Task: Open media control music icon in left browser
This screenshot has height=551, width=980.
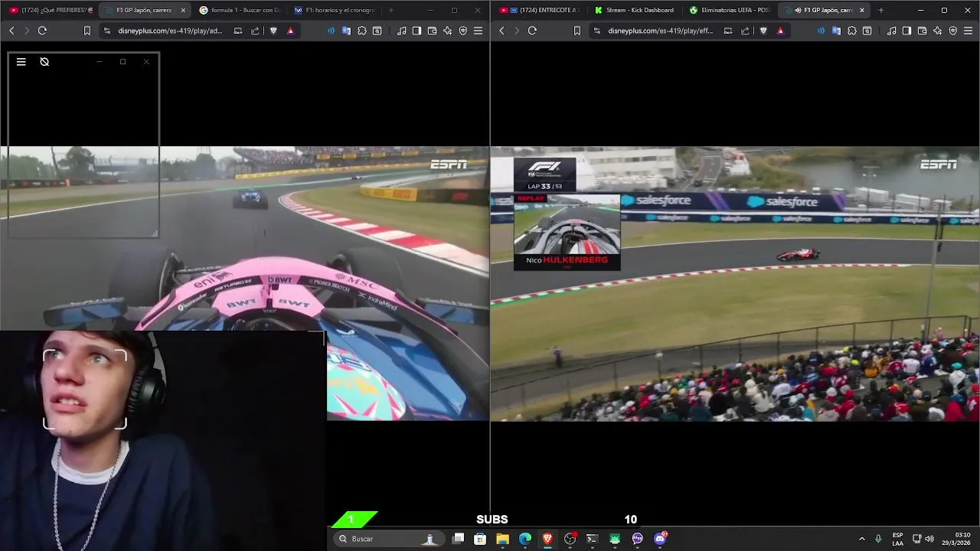Action: (x=402, y=31)
